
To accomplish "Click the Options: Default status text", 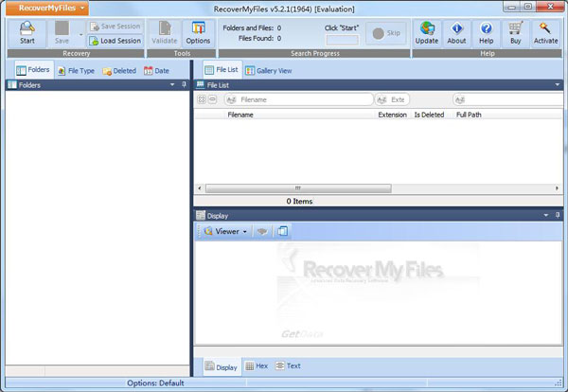I will coord(155,383).
